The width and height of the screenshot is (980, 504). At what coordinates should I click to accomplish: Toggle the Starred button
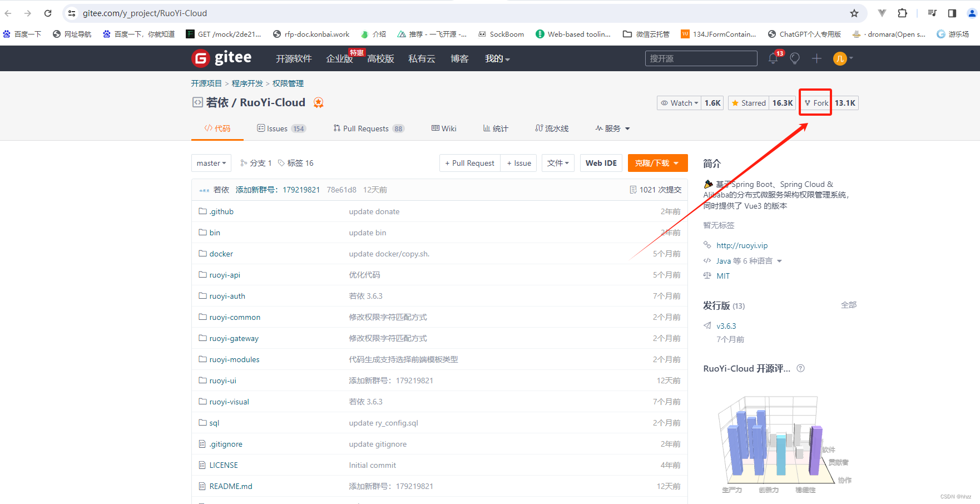click(749, 103)
